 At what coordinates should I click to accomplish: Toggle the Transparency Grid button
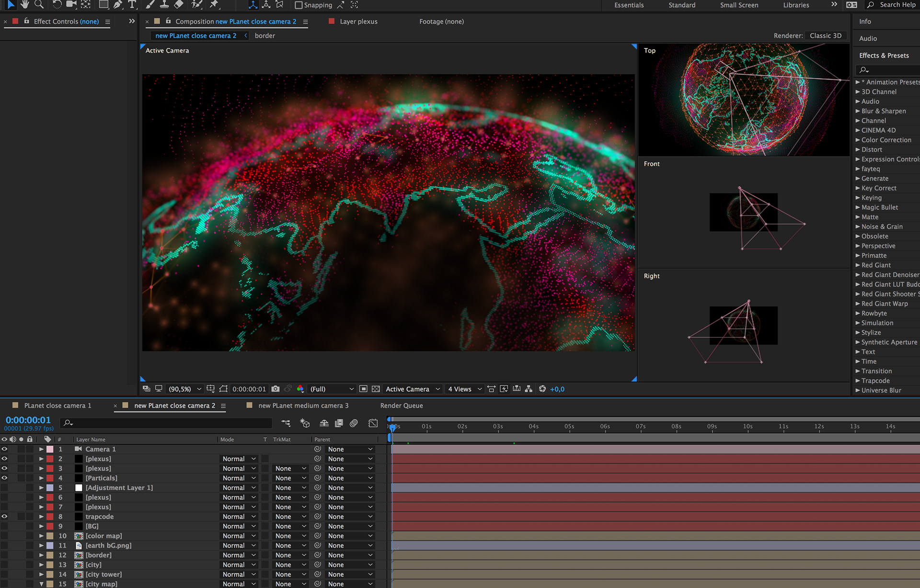(376, 389)
